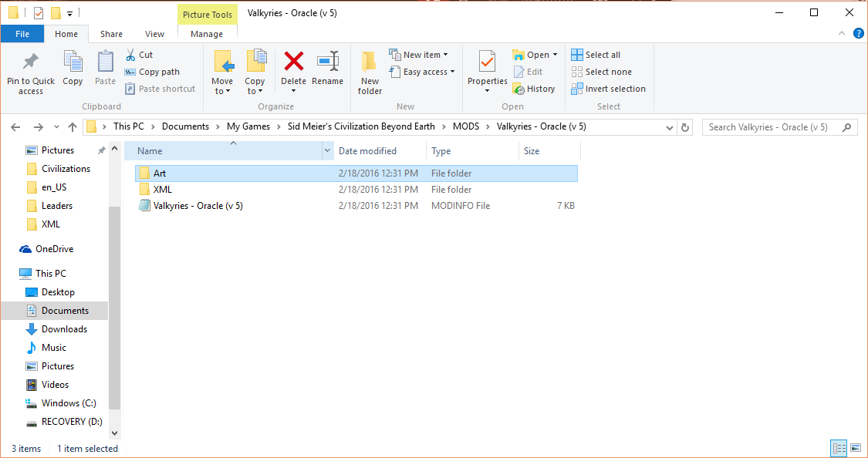Click Select all
Viewport: 868px width, 458px height.
[x=596, y=55]
